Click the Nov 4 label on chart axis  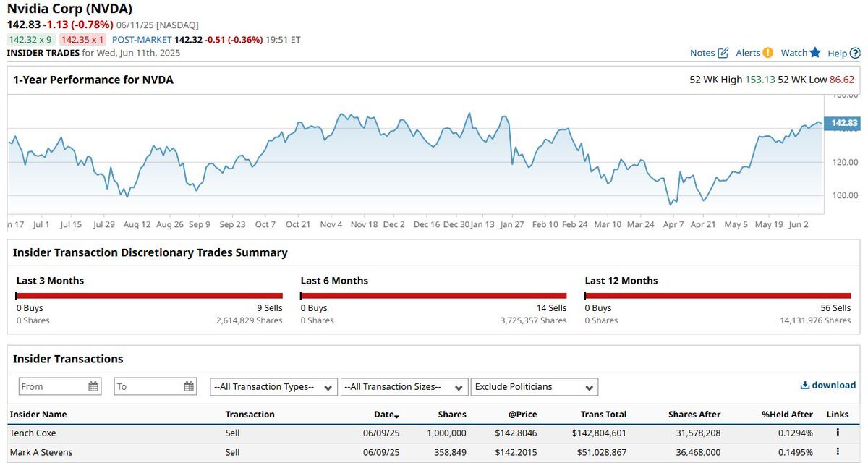[331, 224]
